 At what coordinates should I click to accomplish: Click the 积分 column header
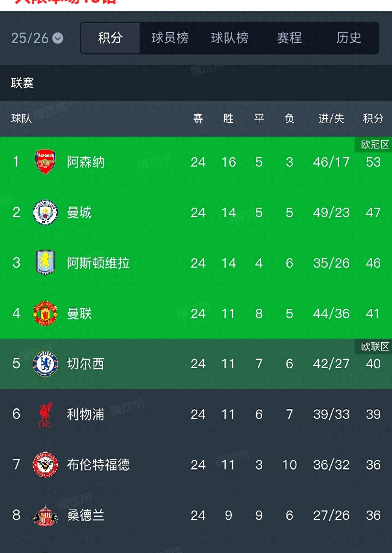tap(373, 118)
